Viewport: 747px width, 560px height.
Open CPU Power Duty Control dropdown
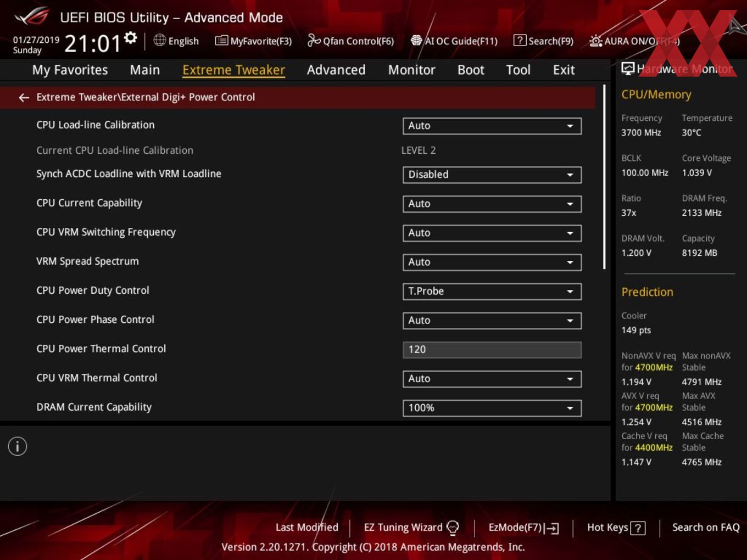tap(492, 291)
